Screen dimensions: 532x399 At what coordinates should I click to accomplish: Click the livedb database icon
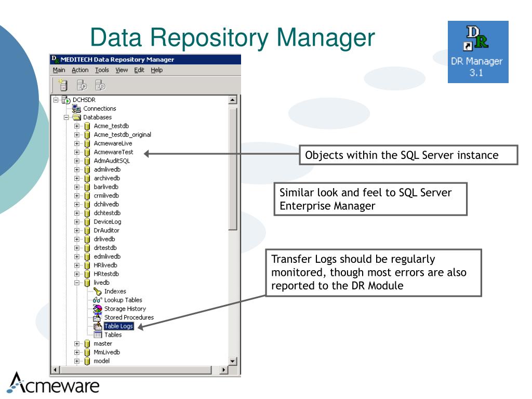point(87,283)
